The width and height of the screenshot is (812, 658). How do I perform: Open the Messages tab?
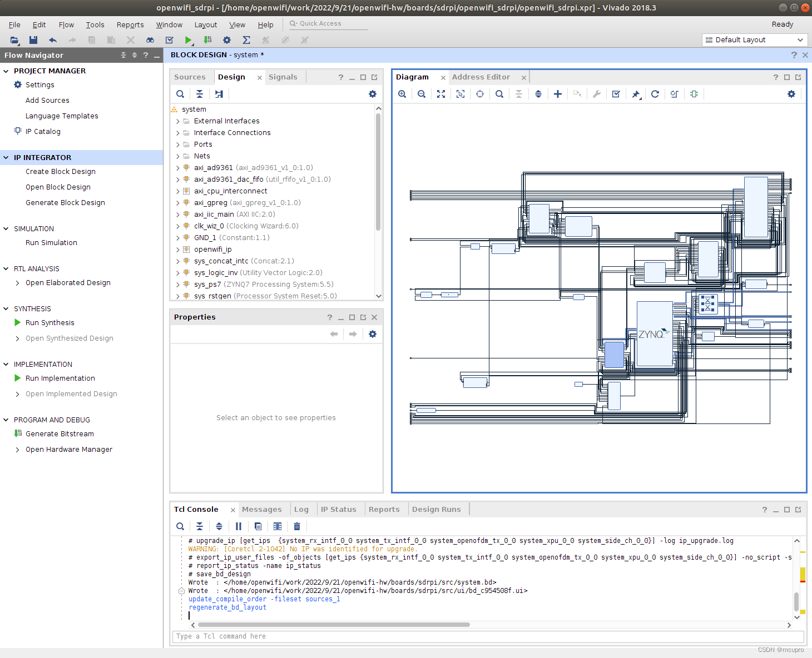pyautogui.click(x=262, y=510)
